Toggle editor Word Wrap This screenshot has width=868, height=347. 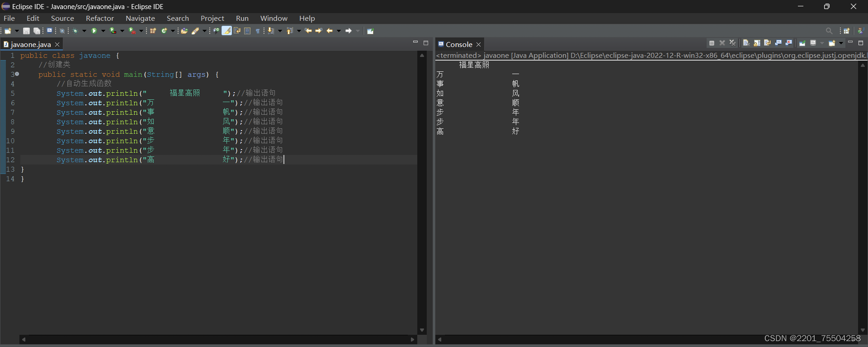(237, 31)
